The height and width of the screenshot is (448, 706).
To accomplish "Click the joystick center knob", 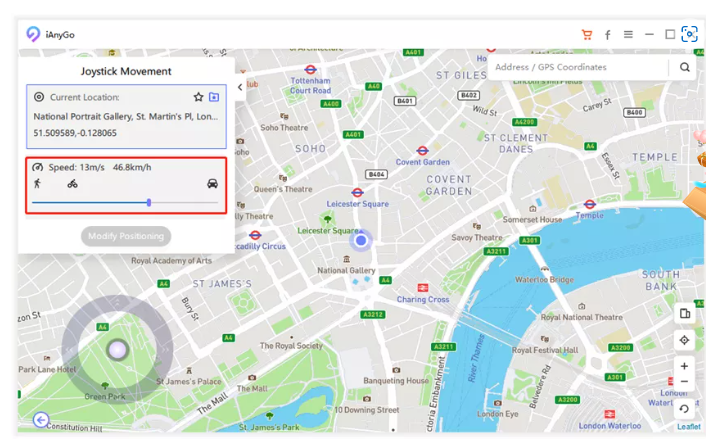I will (x=118, y=350).
